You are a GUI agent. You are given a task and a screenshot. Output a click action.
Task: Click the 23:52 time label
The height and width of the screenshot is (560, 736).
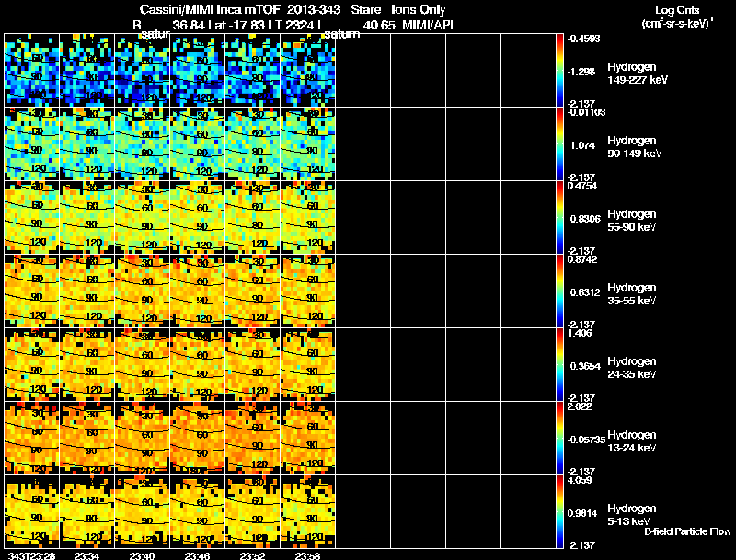coord(252,555)
